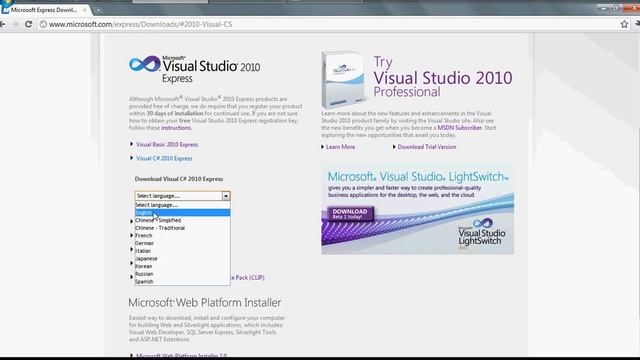Bookmark page with the star icon
This screenshot has height=360, width=640.
click(624, 24)
